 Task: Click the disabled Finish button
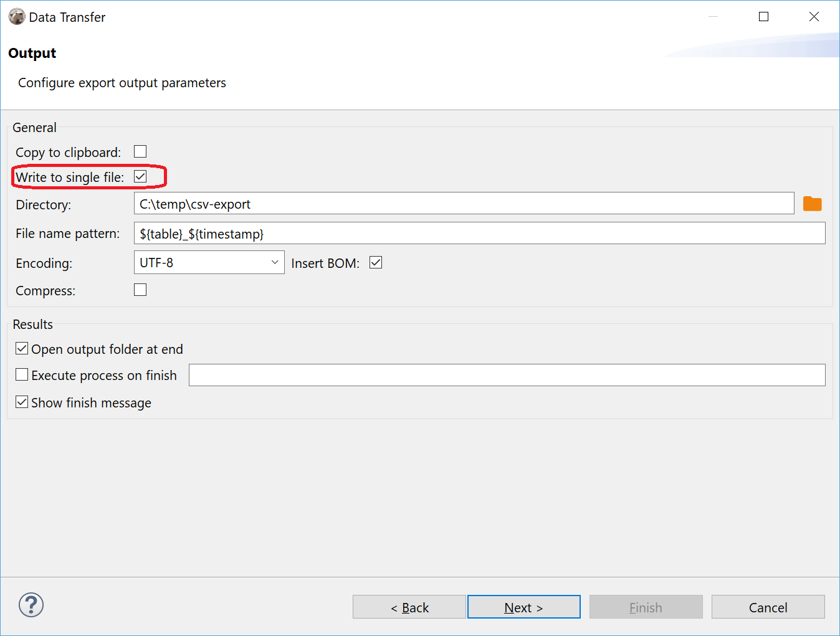point(646,607)
